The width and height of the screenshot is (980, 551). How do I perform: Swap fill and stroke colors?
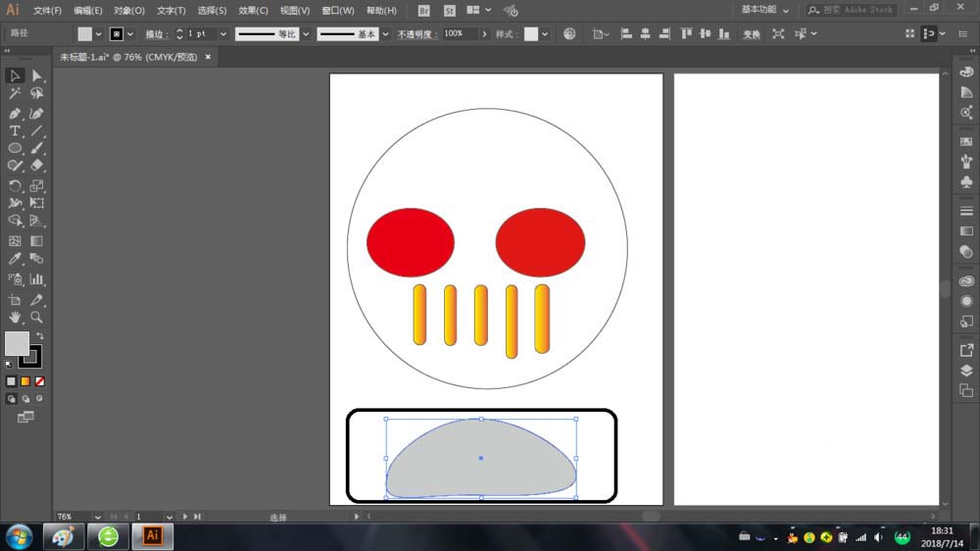pos(40,335)
